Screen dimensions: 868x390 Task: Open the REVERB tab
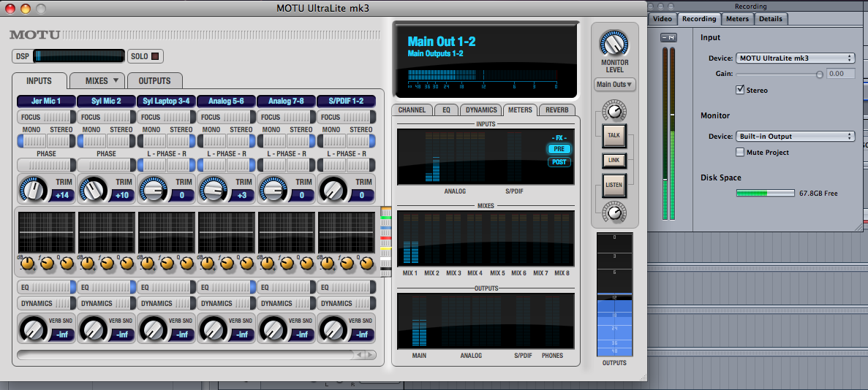tap(557, 110)
